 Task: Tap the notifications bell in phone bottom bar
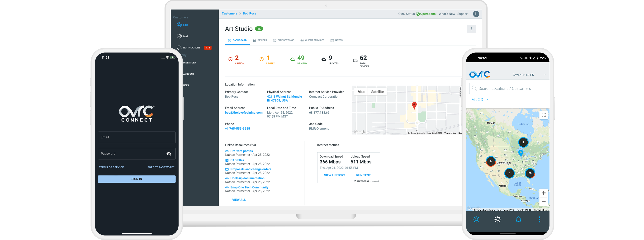(x=518, y=220)
